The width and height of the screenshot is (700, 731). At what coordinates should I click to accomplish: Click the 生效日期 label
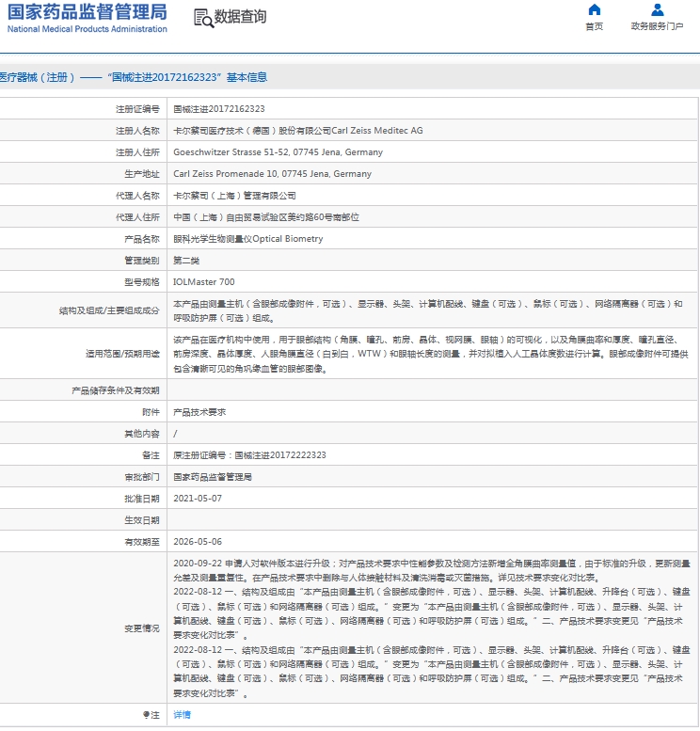pyautogui.click(x=142, y=520)
